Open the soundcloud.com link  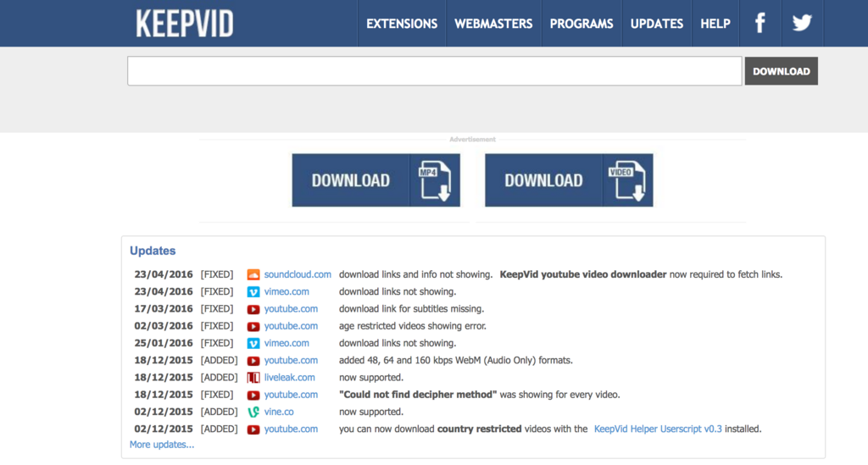coord(298,274)
